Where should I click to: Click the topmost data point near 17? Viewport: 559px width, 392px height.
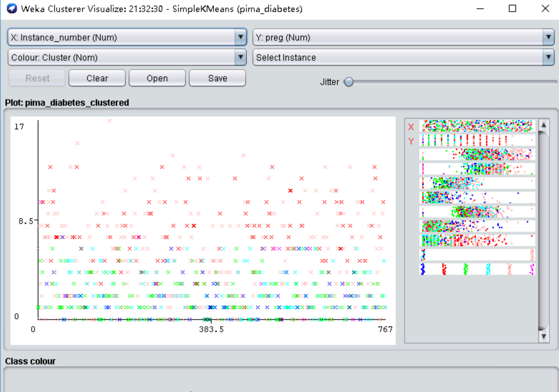point(109,120)
